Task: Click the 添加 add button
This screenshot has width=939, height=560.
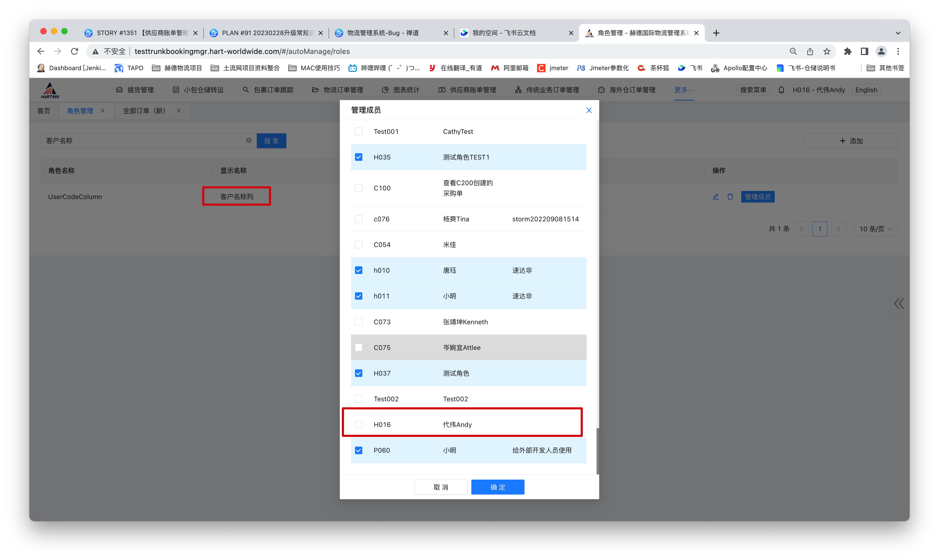Action: tap(851, 140)
